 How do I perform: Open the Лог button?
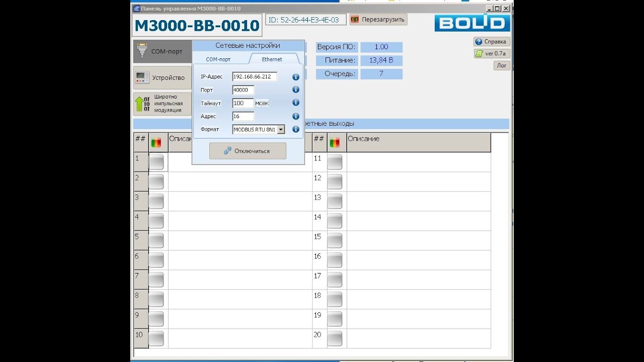pyautogui.click(x=502, y=65)
